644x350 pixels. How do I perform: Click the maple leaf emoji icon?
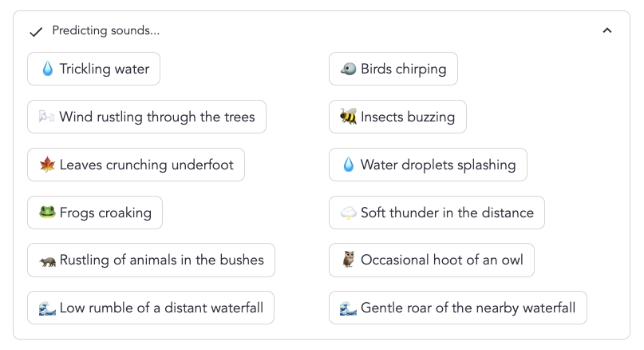(x=47, y=165)
